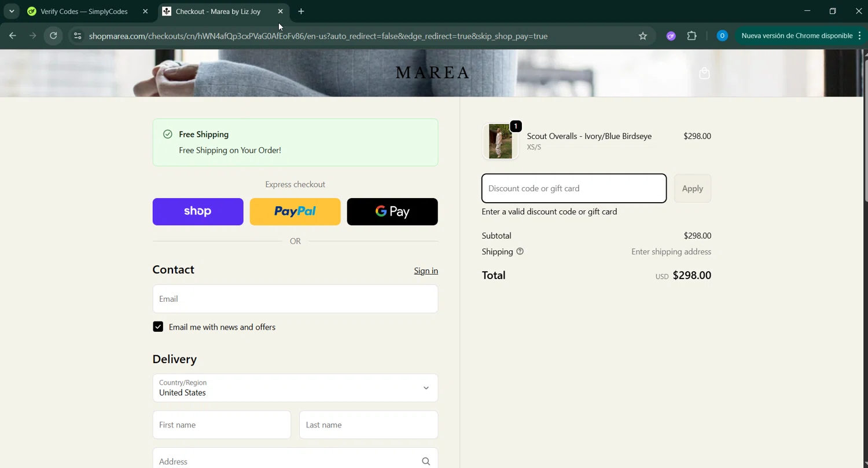
Task: Open a new browser tab
Action: pos(301,12)
